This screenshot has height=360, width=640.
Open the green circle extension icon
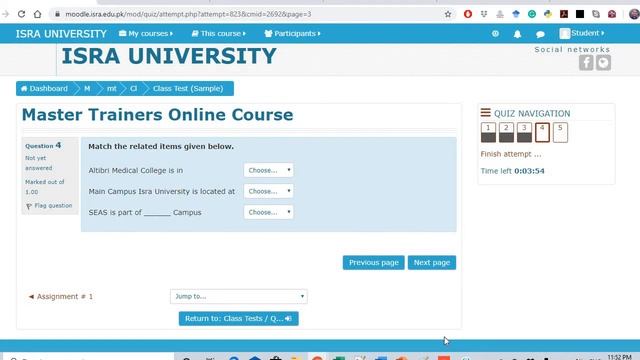pos(531,14)
